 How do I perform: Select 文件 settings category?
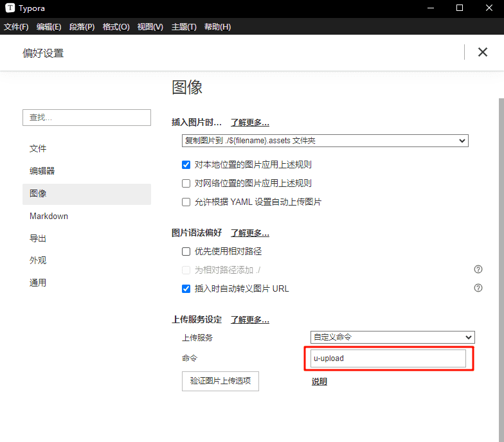point(86,149)
